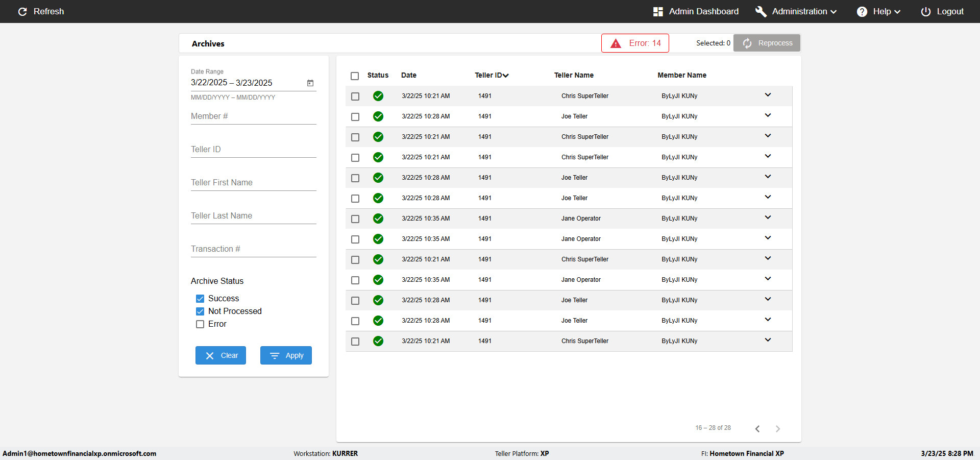
Task: Open the calendar date picker icon
Action: [310, 83]
